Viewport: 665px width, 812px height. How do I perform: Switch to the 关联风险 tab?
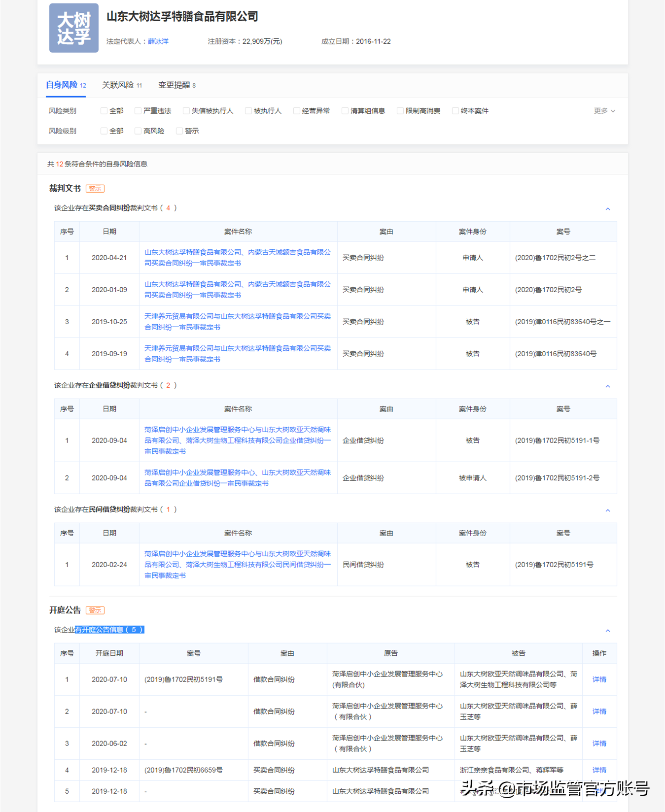coord(122,85)
